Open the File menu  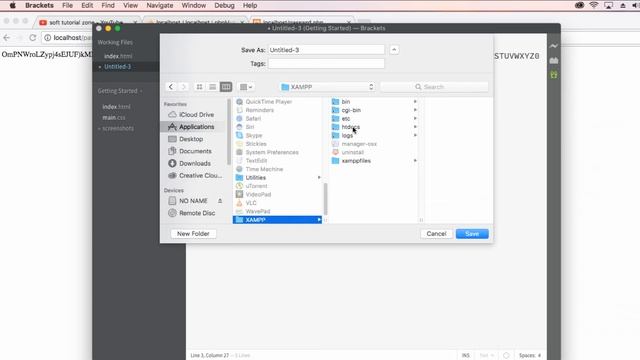click(67, 5)
